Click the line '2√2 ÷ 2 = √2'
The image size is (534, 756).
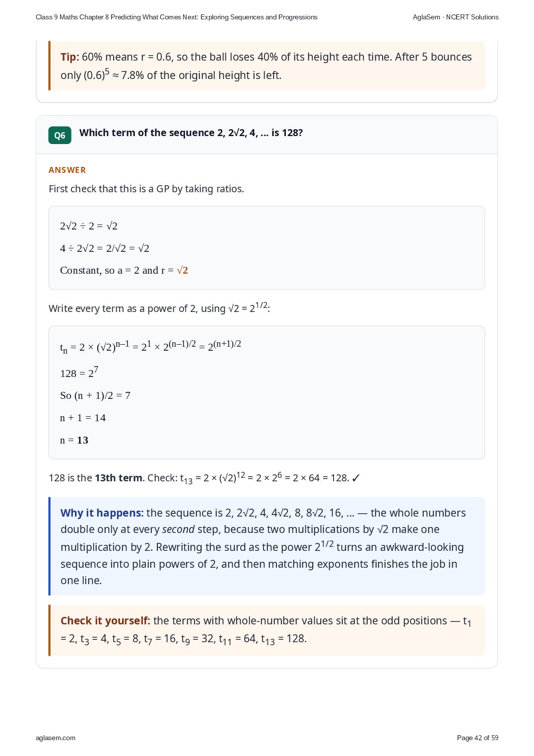[x=89, y=226]
